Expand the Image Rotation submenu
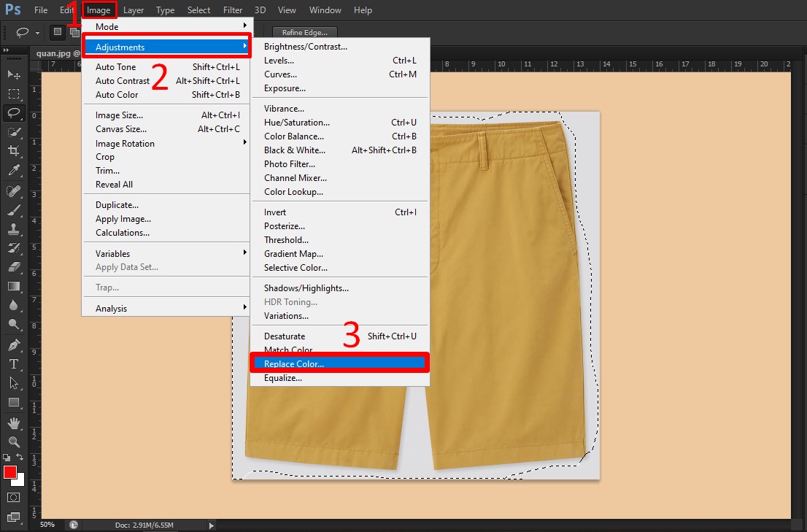Screen dimensions: 807x532 (124, 143)
